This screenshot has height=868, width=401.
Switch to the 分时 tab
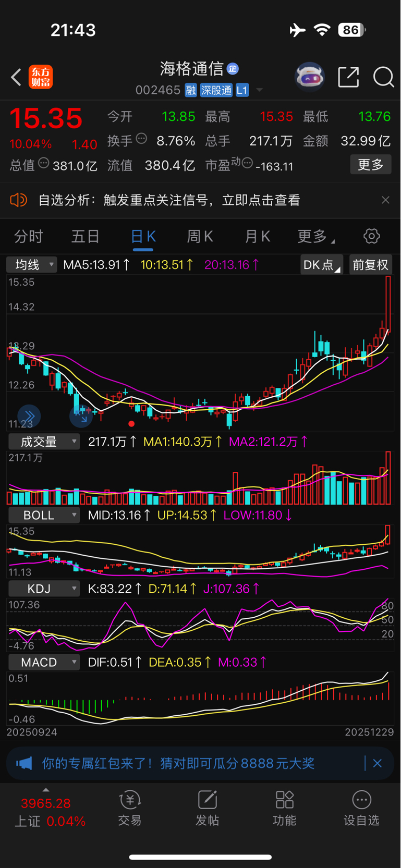28,237
